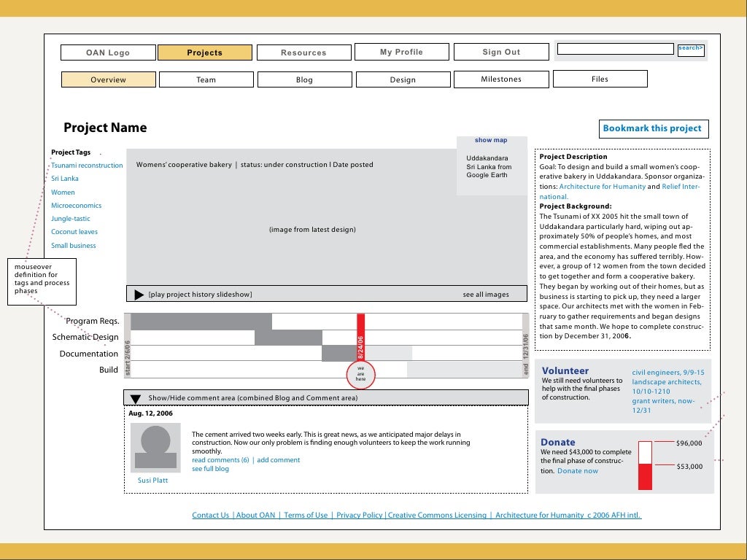Open the Blog sub-tab
Screen dimensions: 747x560
pyautogui.click(x=305, y=79)
